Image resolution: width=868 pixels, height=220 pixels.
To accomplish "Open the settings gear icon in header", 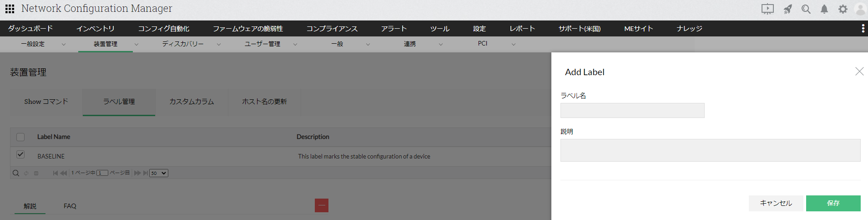I will (843, 9).
